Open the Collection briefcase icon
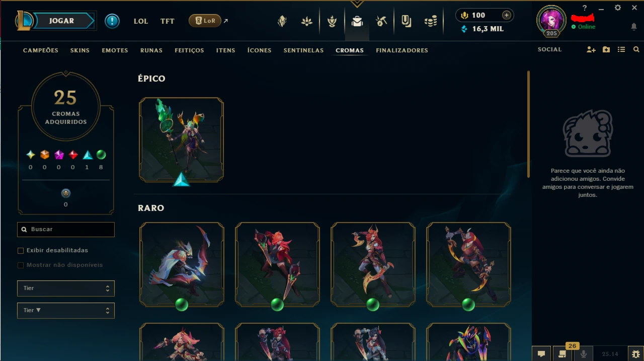 pyautogui.click(x=357, y=21)
